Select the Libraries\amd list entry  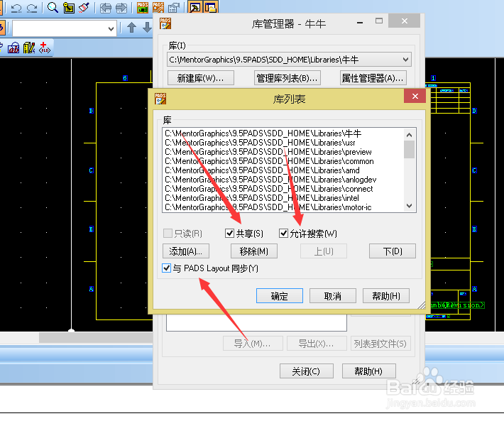click(283, 170)
